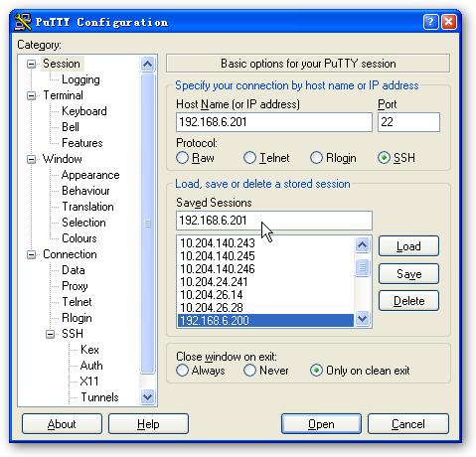476x457 pixels.
Task: Click saved sessions list scroll up arrow
Action: (362, 244)
